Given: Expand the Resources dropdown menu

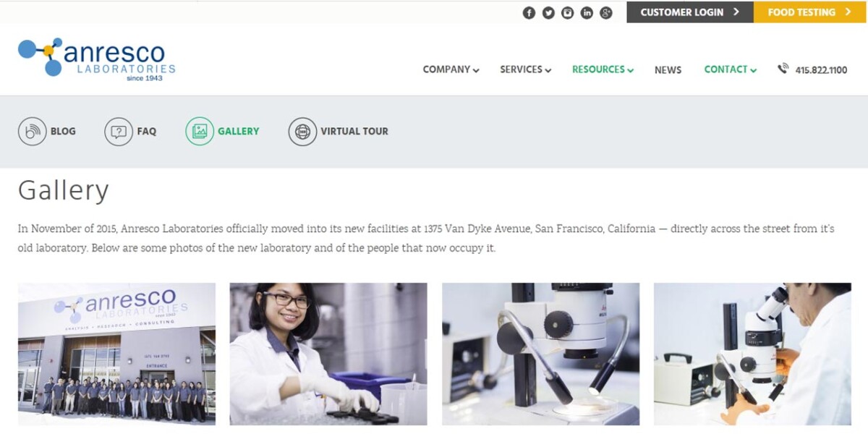Looking at the screenshot, I should click(603, 69).
